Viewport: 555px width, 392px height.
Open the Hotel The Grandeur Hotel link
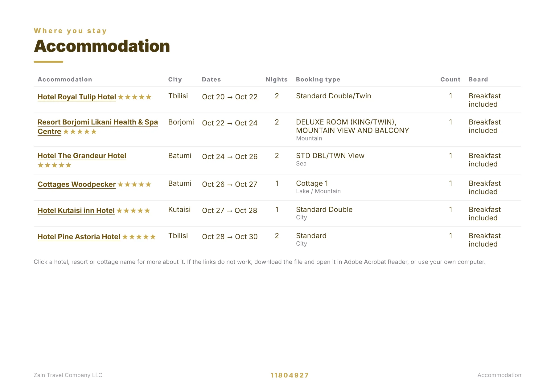tap(82, 156)
